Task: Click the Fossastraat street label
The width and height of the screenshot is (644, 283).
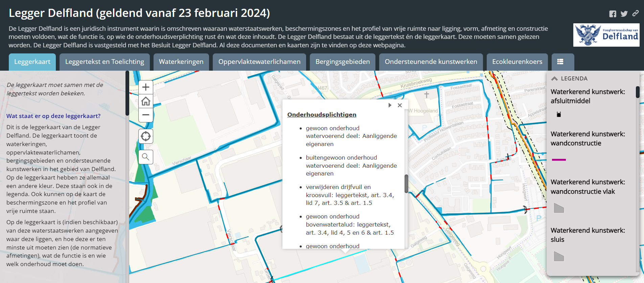Action: click(x=461, y=87)
